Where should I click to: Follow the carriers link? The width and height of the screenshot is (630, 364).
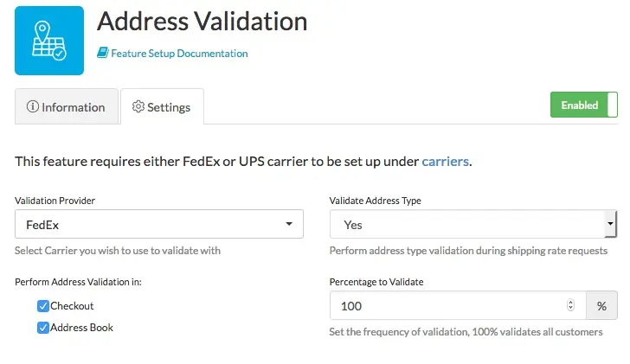[445, 162]
